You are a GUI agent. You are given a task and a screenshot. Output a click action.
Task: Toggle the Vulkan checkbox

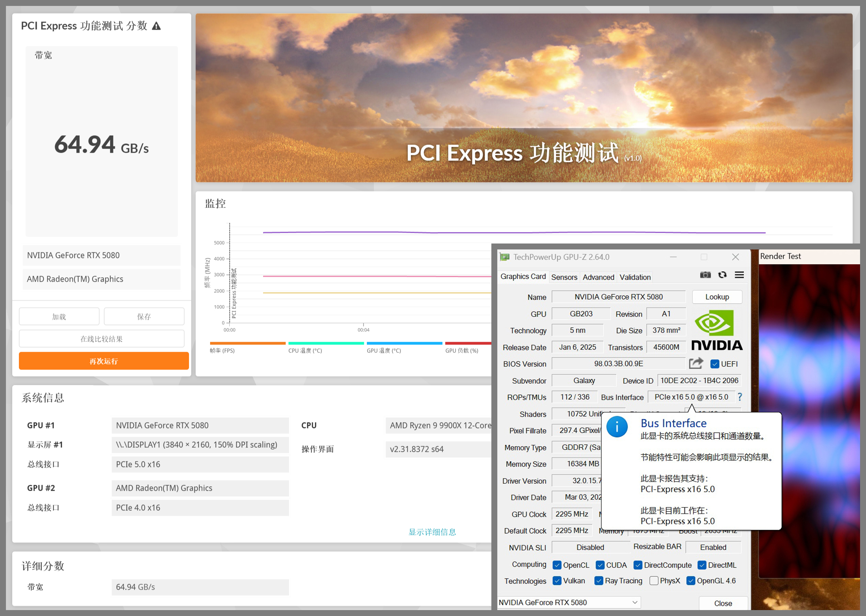click(x=557, y=581)
